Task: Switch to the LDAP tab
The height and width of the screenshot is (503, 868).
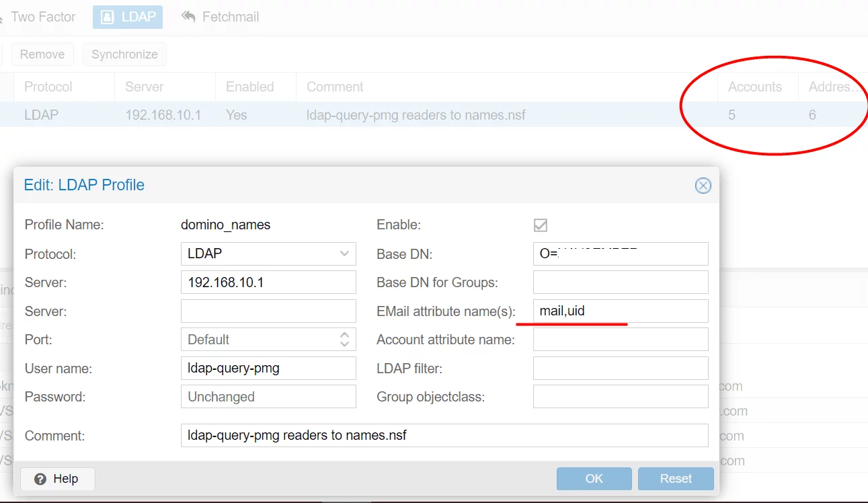Action: (x=128, y=17)
